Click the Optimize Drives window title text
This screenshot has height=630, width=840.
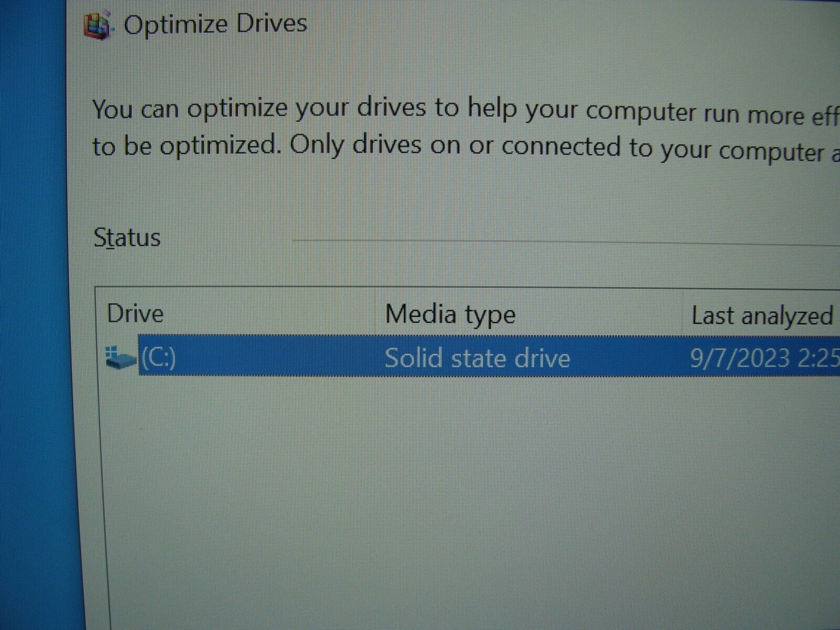pos(215,24)
